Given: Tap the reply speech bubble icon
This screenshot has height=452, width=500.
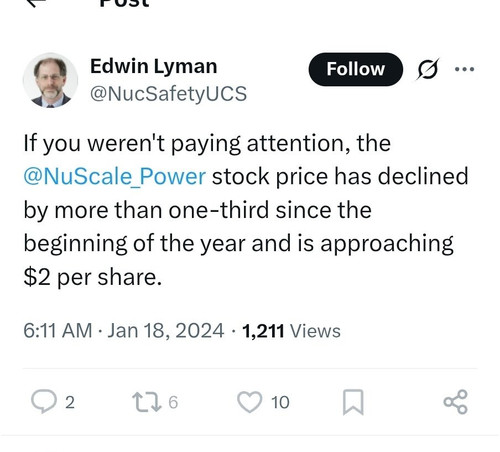Looking at the screenshot, I should click(x=44, y=401).
